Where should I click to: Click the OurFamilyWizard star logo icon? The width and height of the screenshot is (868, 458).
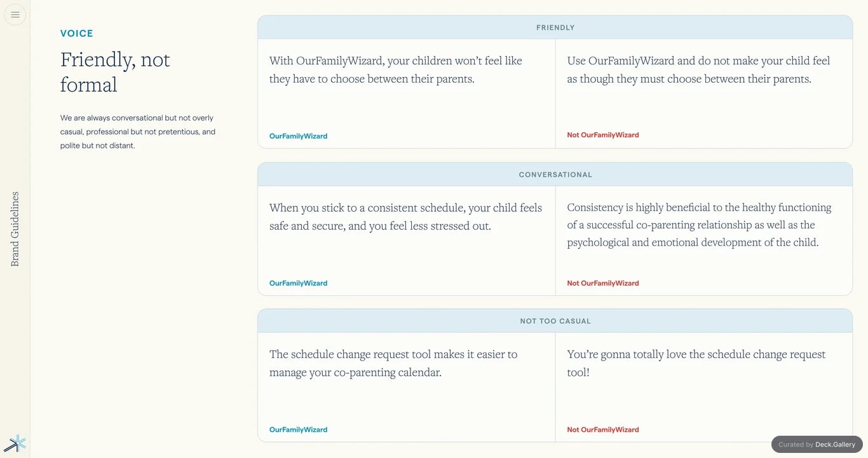pyautogui.click(x=15, y=443)
